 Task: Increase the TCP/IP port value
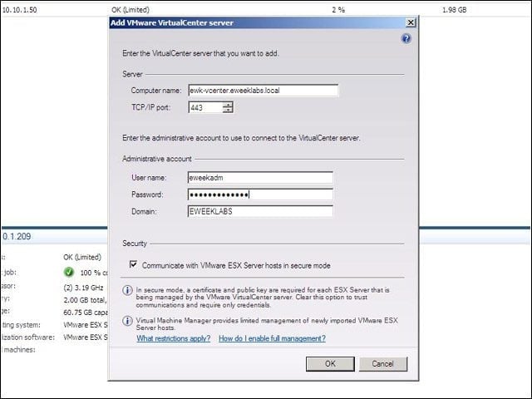tap(228, 105)
